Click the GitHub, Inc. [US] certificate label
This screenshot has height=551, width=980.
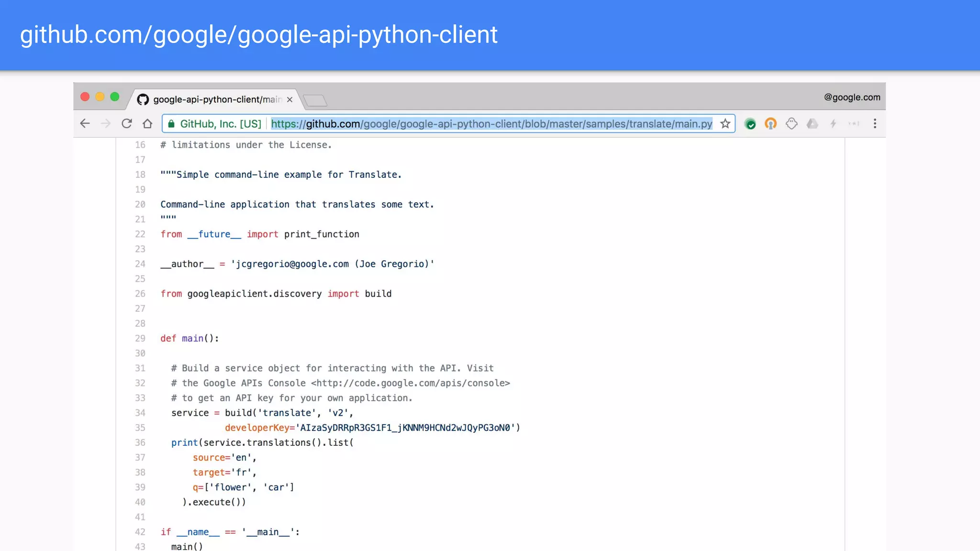pyautogui.click(x=221, y=124)
